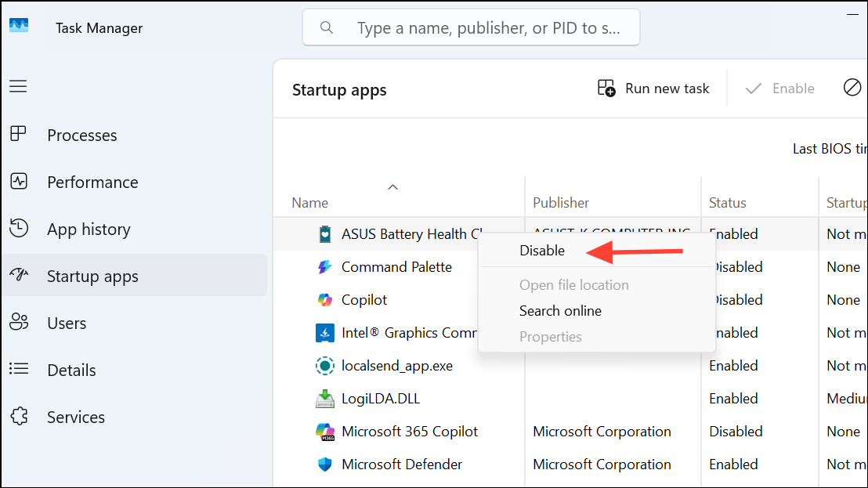The image size is (868, 488).
Task: Select the Copilot row name
Action: 363,300
